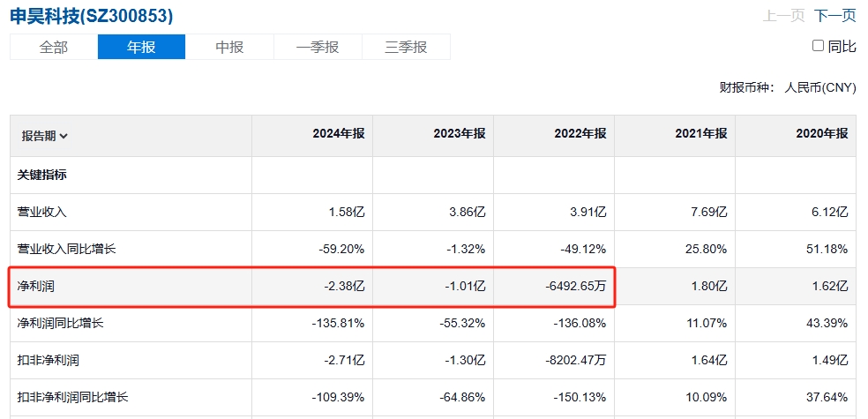Select the 年报 tab
The image size is (868, 419).
point(142,47)
